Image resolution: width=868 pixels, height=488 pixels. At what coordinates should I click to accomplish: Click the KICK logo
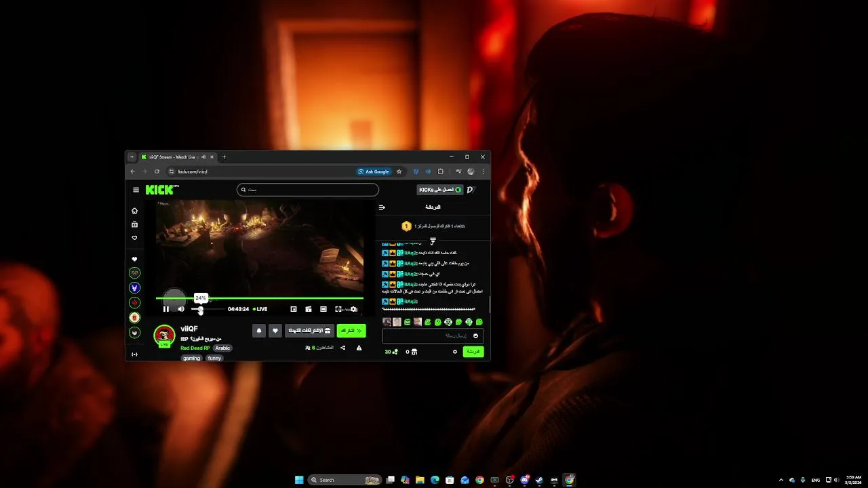(x=161, y=190)
